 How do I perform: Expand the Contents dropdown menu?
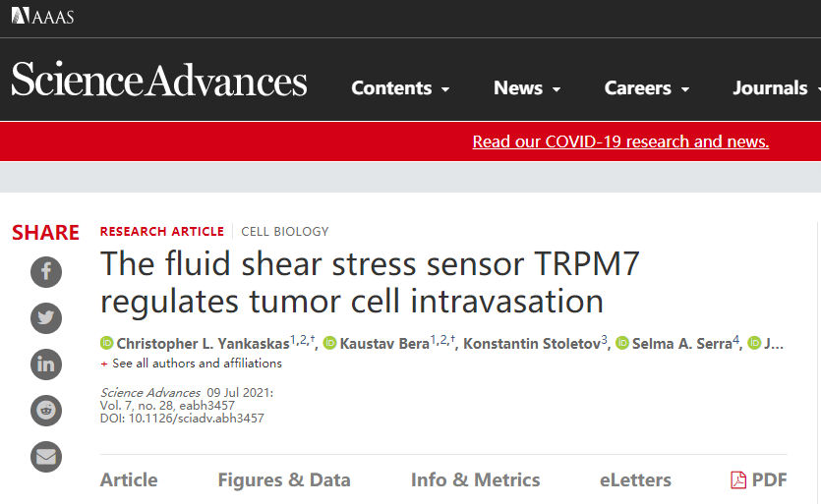coord(400,87)
